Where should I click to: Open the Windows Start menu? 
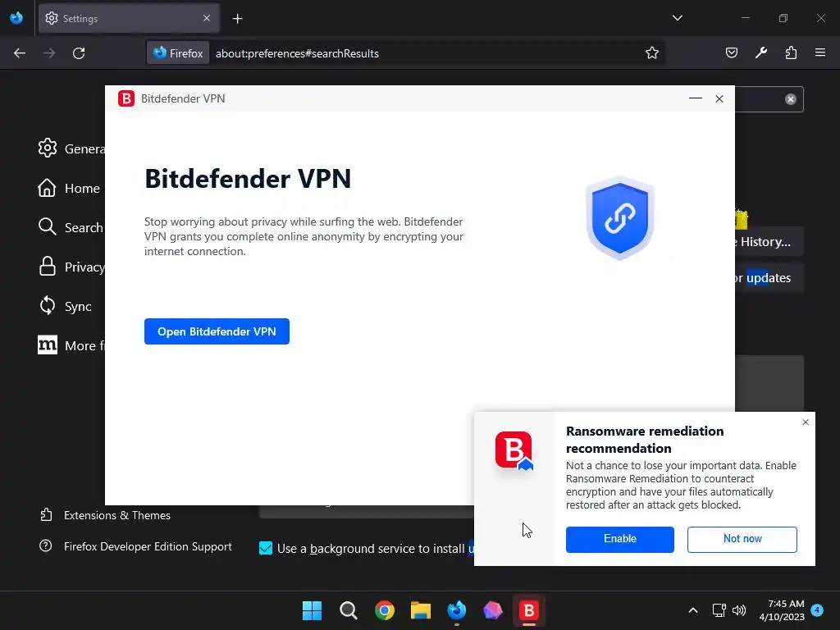tap(312, 610)
